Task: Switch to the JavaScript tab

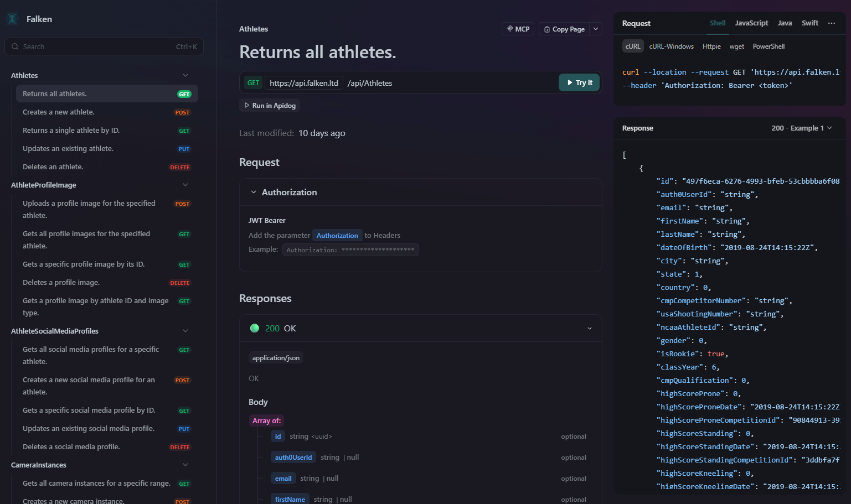Action: [x=751, y=23]
